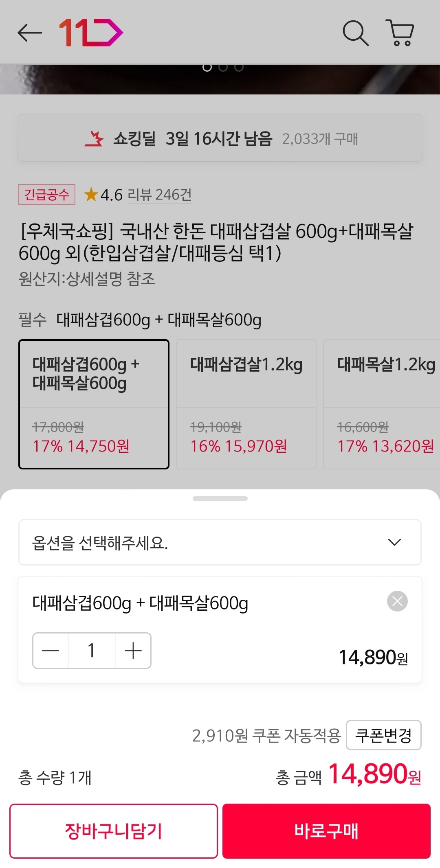Remove the selected 대패삼겹600g option
Viewport: 440px width, 868px height.
pyautogui.click(x=397, y=601)
